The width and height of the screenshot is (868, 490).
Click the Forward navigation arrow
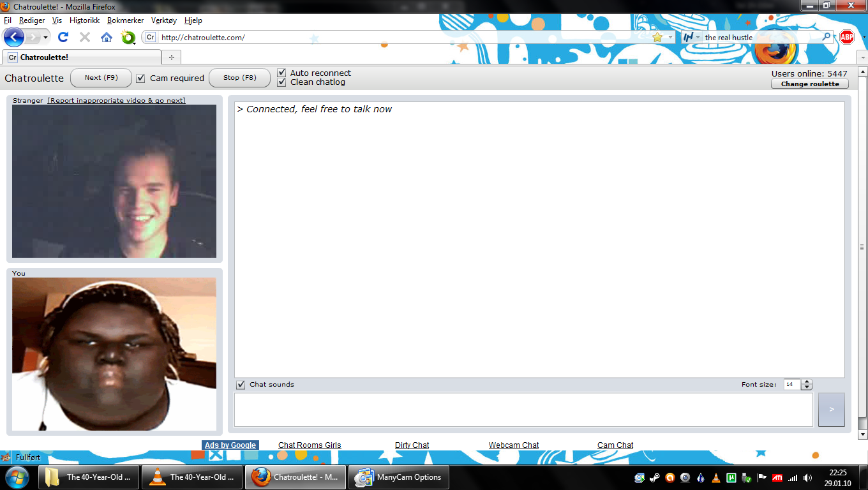[x=33, y=37]
